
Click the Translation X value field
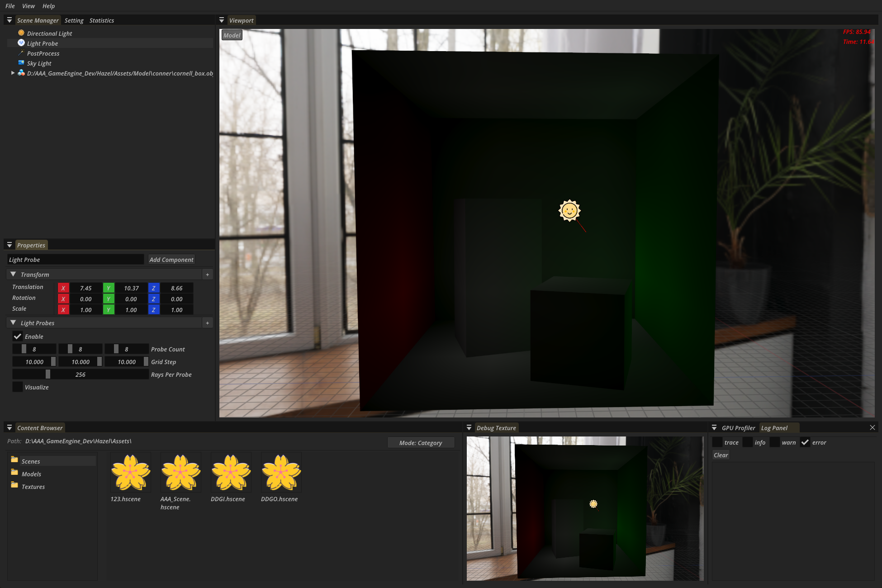tap(85, 288)
